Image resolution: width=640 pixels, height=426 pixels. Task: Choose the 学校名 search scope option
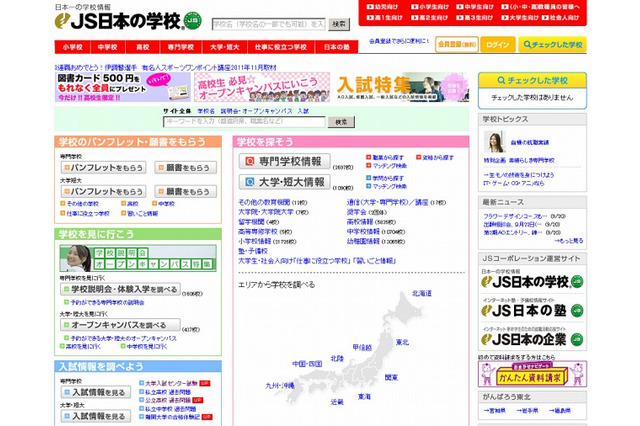point(206,111)
